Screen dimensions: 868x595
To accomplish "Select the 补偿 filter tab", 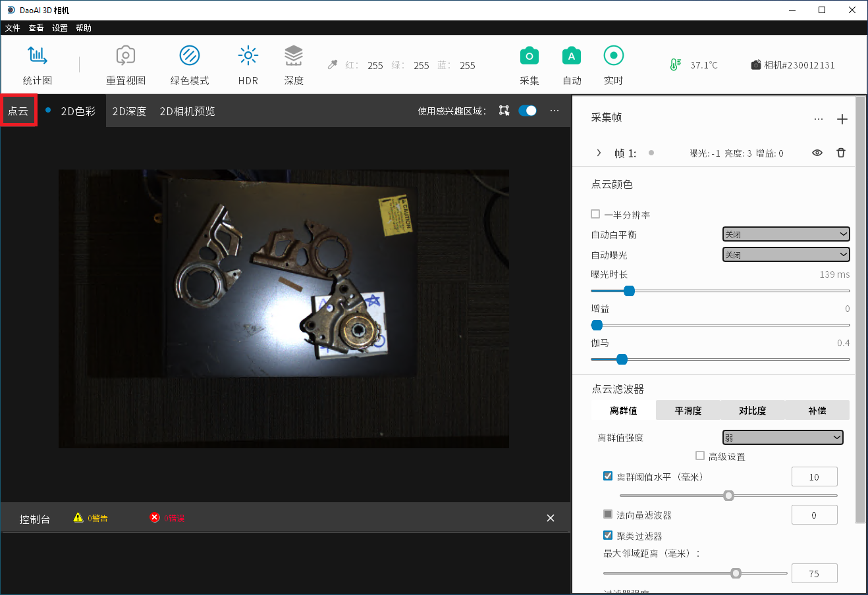I will pos(817,410).
